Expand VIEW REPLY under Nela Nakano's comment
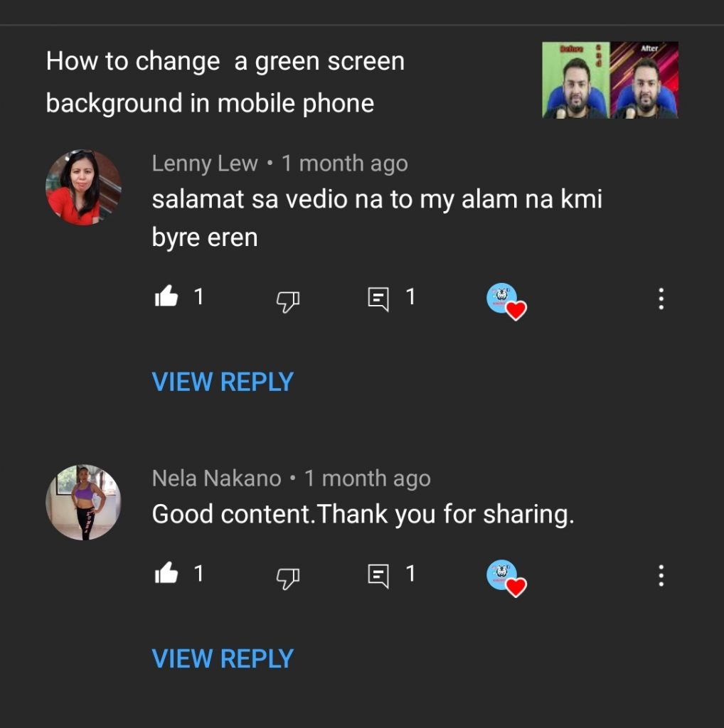724x728 pixels. 223,658
